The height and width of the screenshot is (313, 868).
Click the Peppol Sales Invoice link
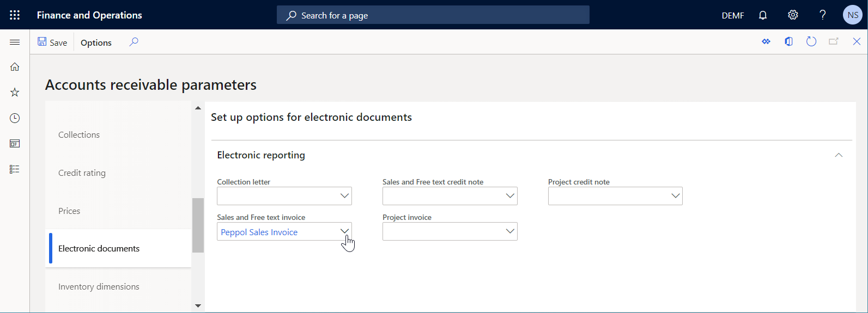click(259, 232)
